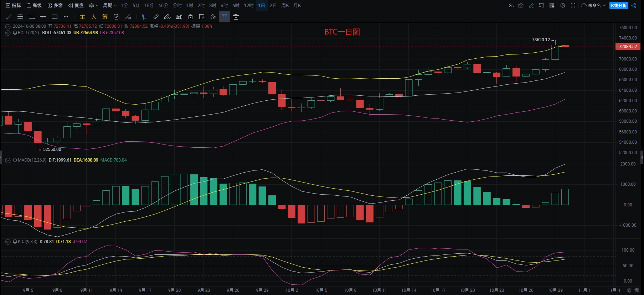The width and height of the screenshot is (644, 295).
Task: Toggle the active filter funnel tool
Action: pos(224,17)
